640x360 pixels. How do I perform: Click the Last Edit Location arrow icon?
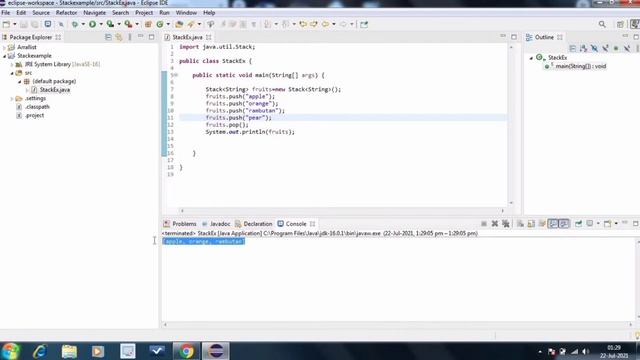tap(303, 24)
